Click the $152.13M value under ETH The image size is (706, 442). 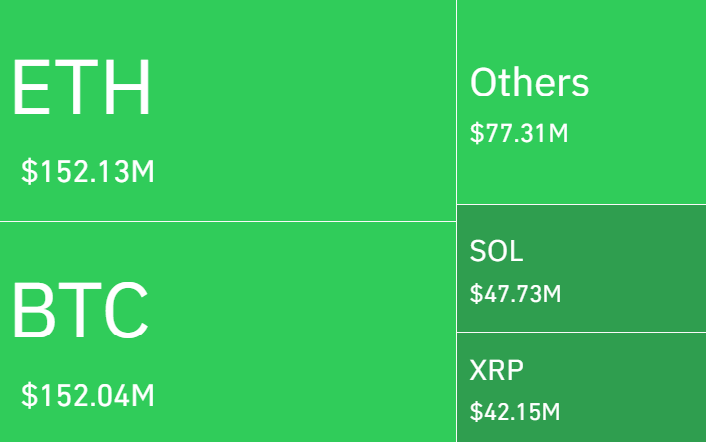[88, 172]
